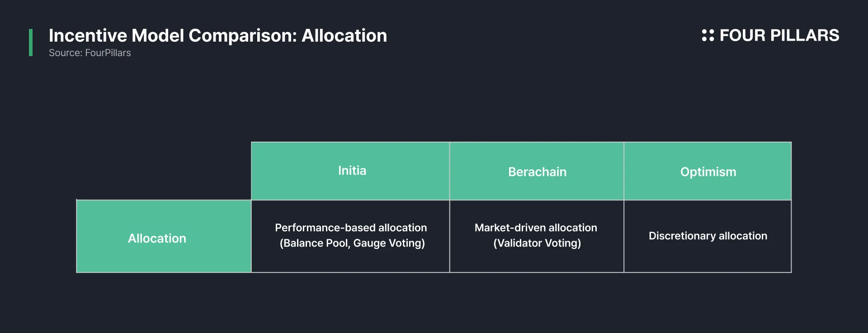Click the Source label under the heading
The height and width of the screenshot is (333, 868).
(x=66, y=53)
